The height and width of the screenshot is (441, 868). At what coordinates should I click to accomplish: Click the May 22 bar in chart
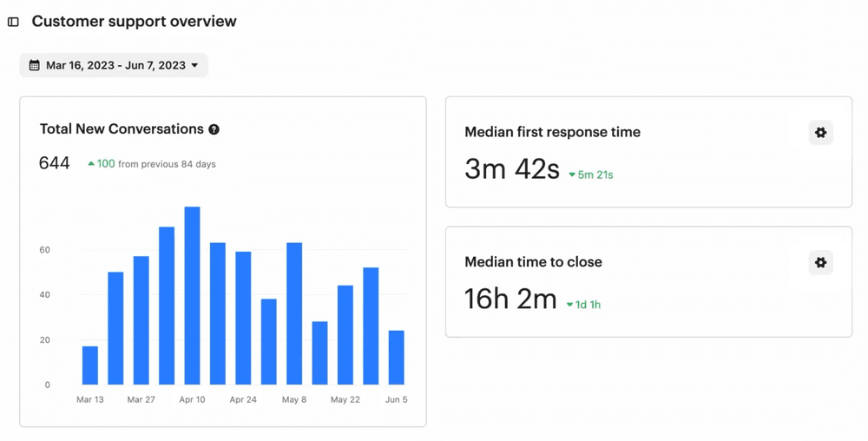[x=345, y=334]
